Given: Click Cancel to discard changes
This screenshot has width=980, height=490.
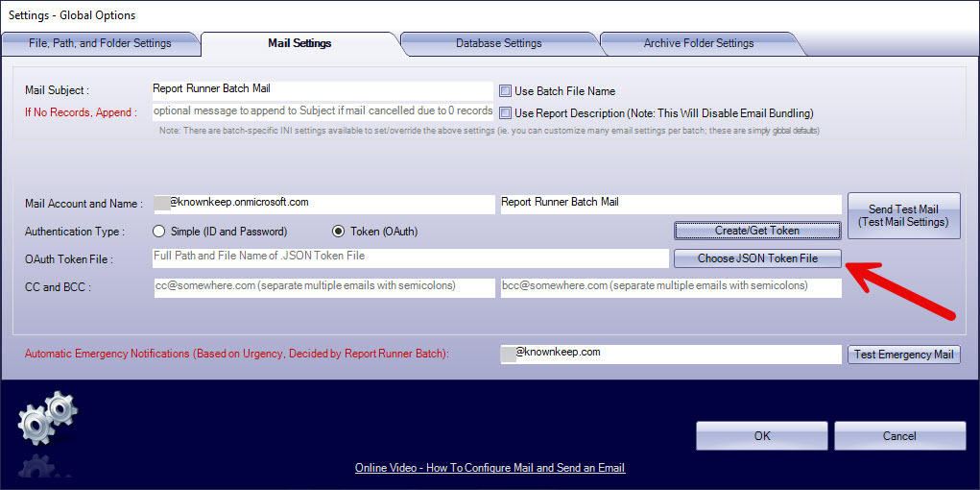Looking at the screenshot, I should click(898, 436).
